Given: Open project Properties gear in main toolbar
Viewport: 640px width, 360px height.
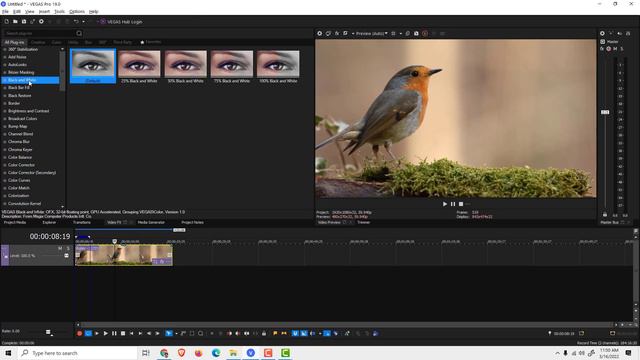Looking at the screenshot, I should (41, 22).
